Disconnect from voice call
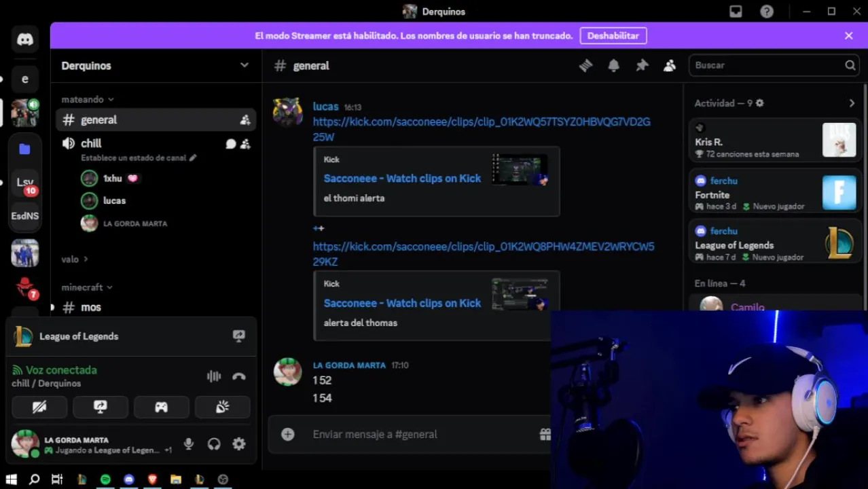Image resolution: width=868 pixels, height=489 pixels. 238,376
